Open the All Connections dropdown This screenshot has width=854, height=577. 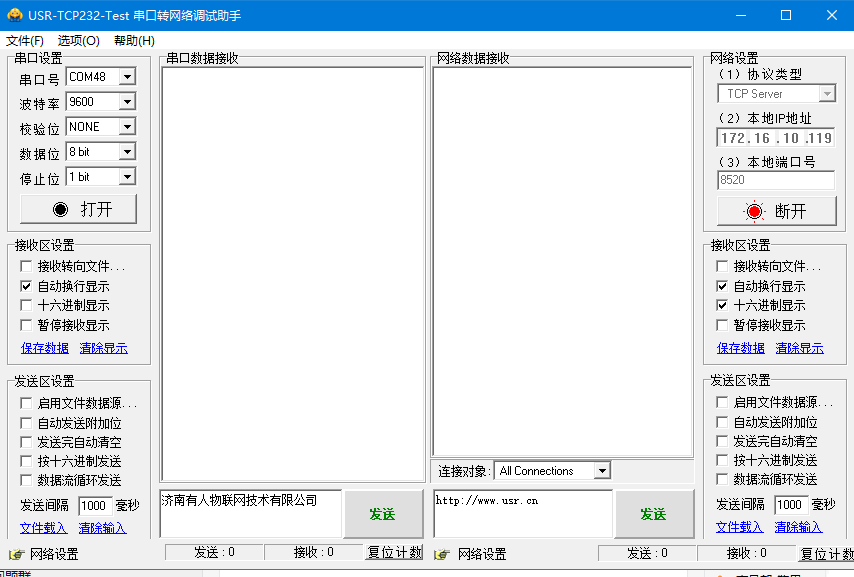click(601, 471)
